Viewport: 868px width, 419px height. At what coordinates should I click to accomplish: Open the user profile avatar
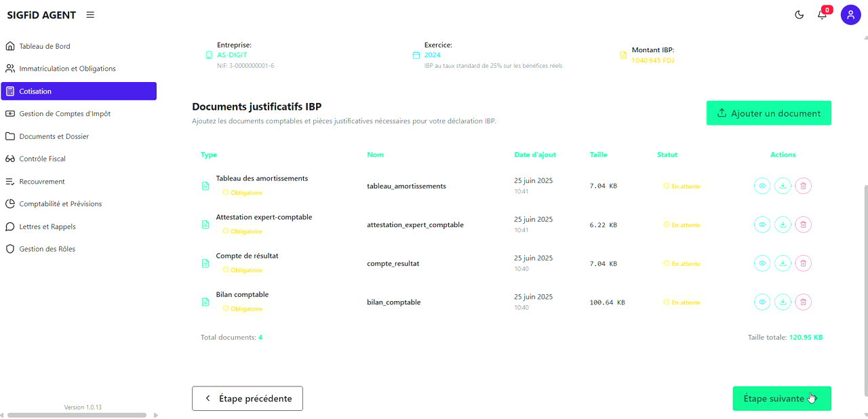tap(850, 15)
